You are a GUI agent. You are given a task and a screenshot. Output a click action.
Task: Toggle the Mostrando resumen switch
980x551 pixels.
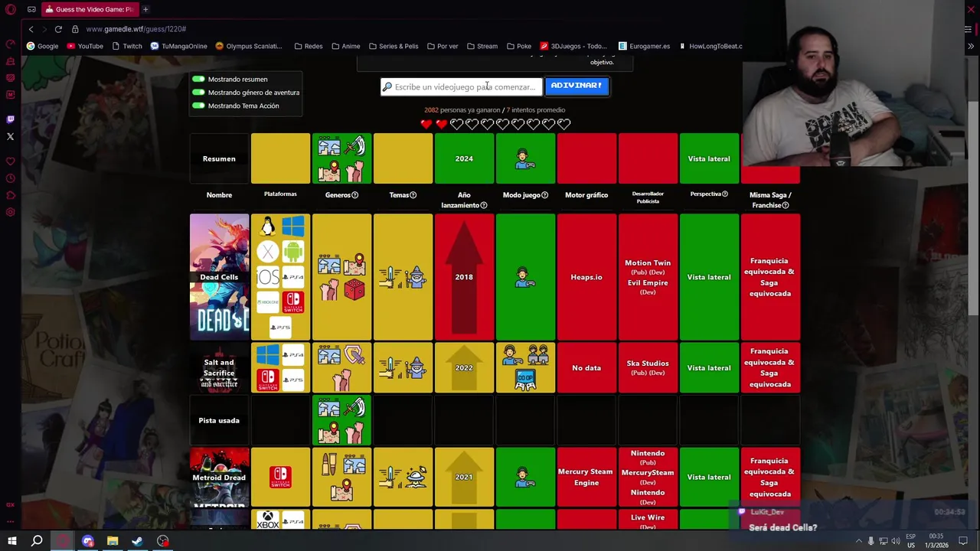click(x=198, y=79)
